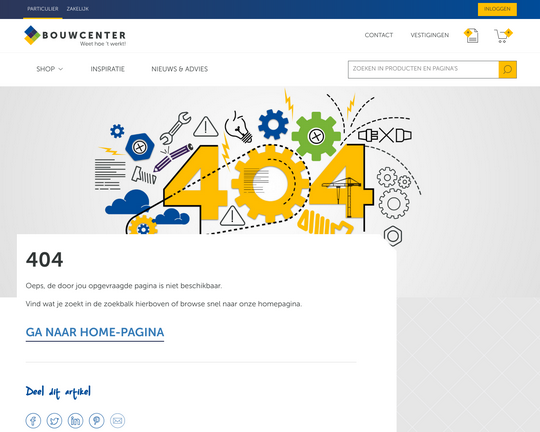
Task: Open Nieuws & Advies menu item
Action: pyautogui.click(x=180, y=69)
